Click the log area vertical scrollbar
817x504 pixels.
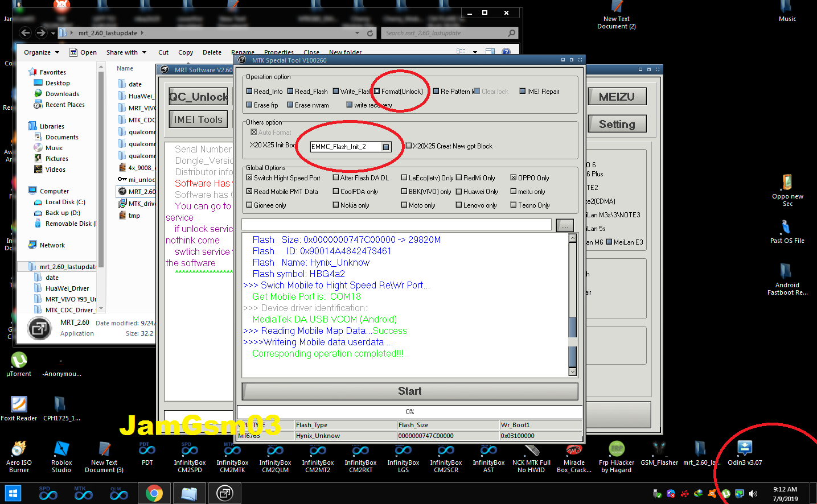[573, 304]
